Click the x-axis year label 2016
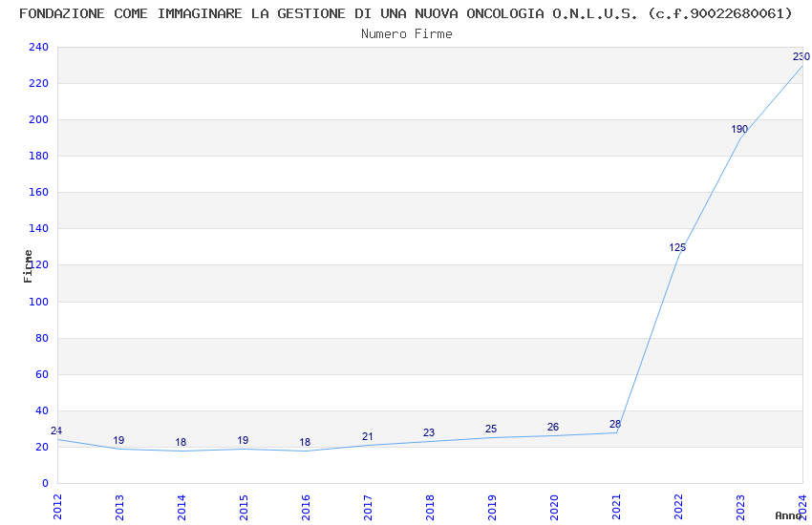Viewport: 812px width, 525px height. 306,507
